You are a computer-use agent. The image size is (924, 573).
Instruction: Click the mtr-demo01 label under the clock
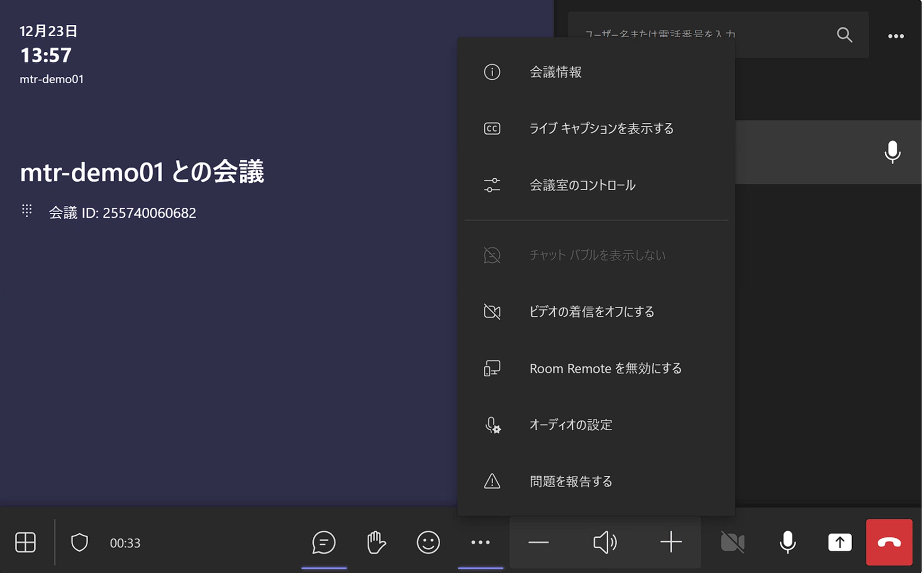[x=51, y=79]
